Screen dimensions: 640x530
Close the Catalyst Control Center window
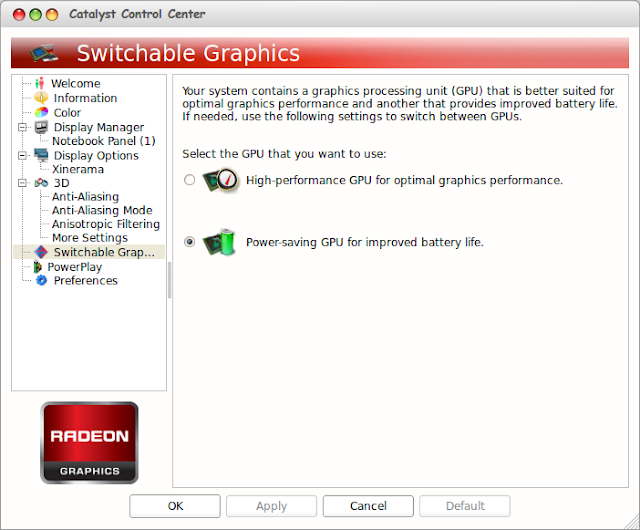19,15
